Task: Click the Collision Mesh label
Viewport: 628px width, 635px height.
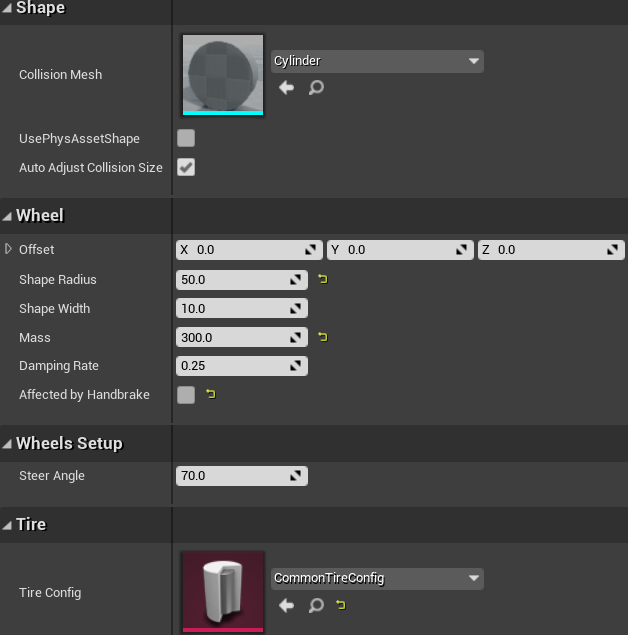Action: pyautogui.click(x=61, y=75)
